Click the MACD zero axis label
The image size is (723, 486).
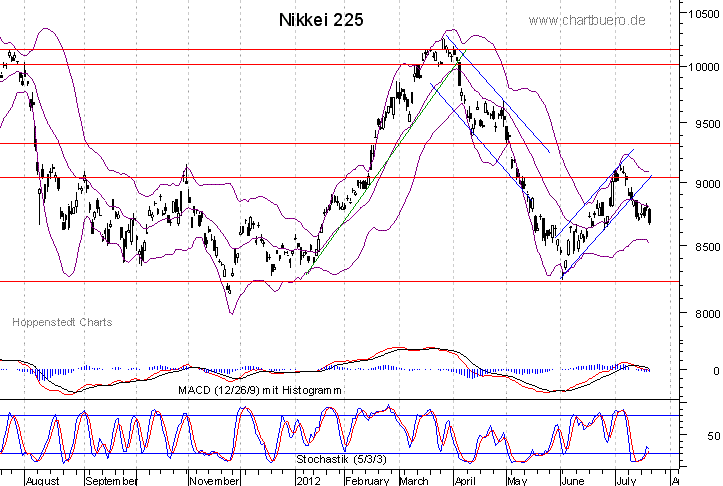[x=716, y=371]
